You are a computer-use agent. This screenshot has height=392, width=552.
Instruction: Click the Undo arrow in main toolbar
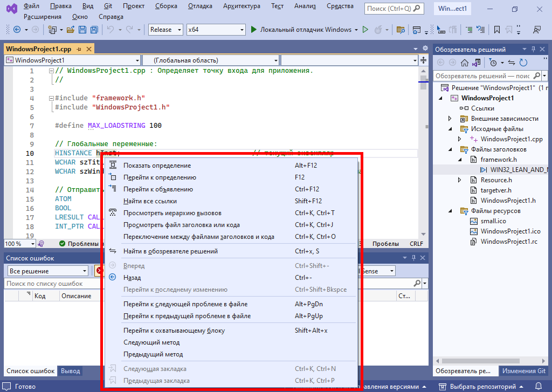[110, 30]
